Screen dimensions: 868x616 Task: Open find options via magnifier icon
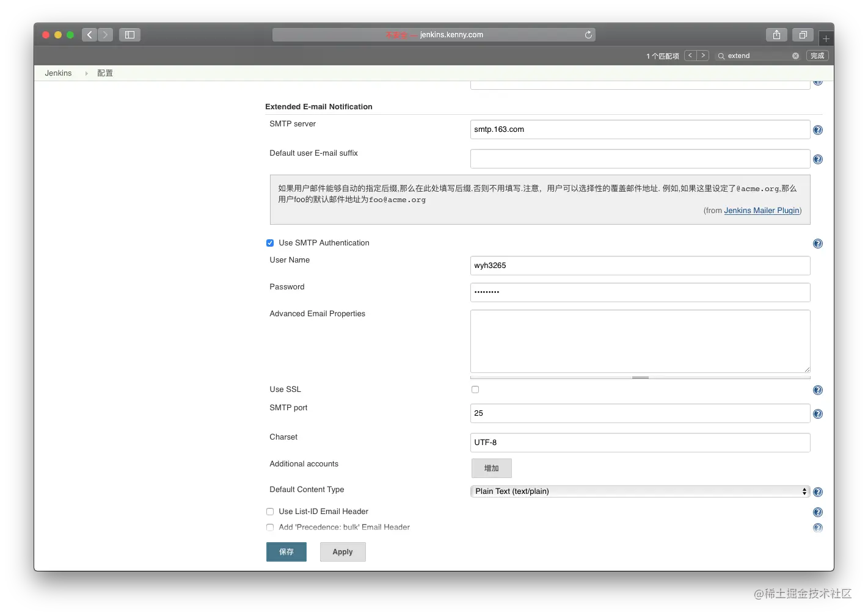tap(721, 56)
